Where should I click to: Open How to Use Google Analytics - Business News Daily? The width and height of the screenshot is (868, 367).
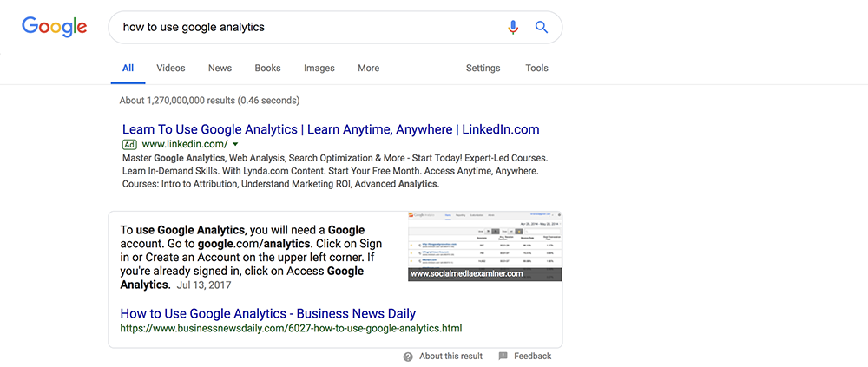coord(268,313)
